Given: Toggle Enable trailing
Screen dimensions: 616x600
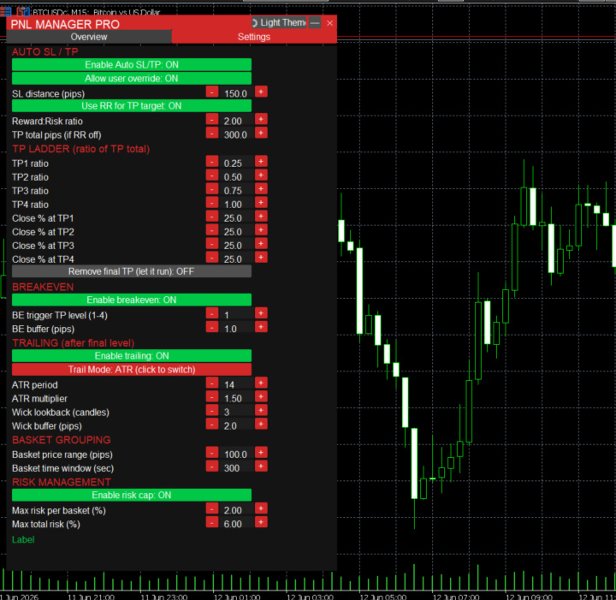Looking at the screenshot, I should (132, 356).
